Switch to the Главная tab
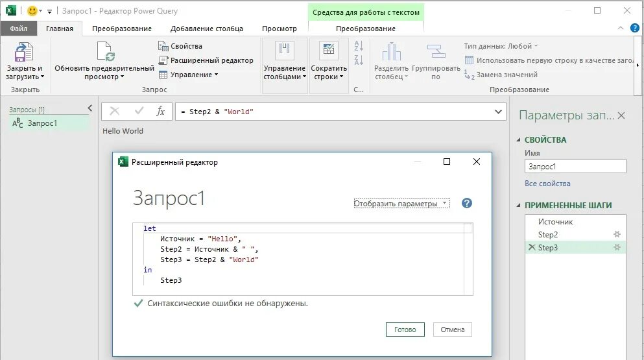644x360 pixels. tap(60, 29)
